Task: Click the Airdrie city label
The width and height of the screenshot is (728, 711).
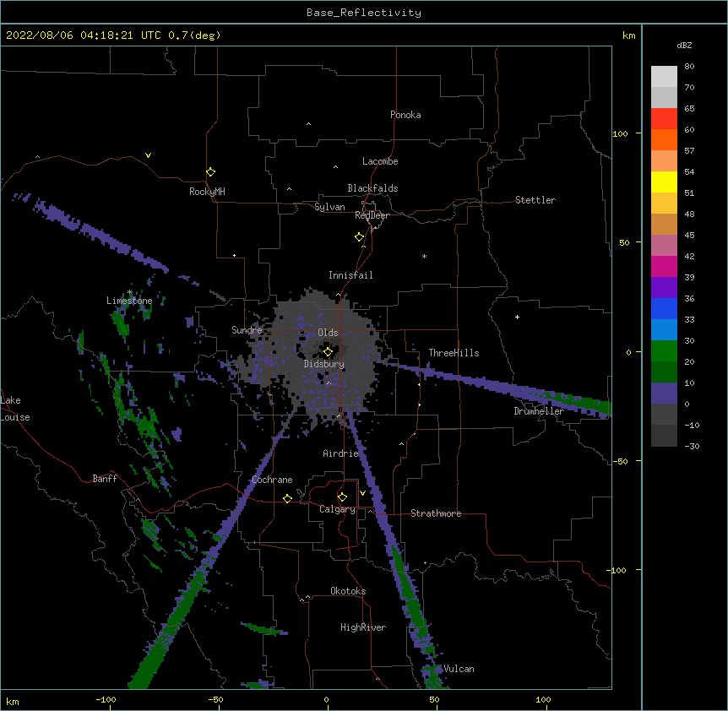Action: click(341, 453)
